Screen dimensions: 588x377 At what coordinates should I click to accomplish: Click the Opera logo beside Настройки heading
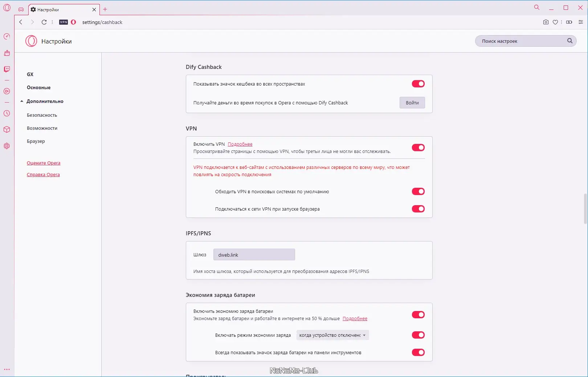(31, 41)
